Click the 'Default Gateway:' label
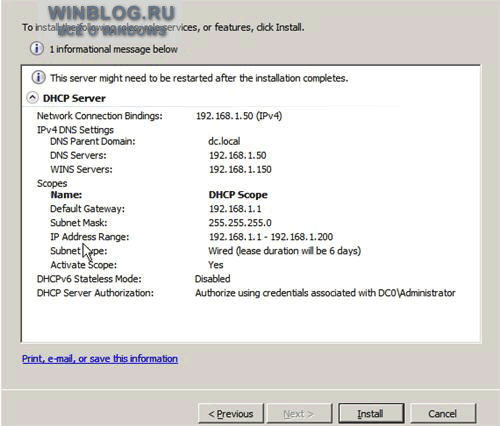 pos(87,209)
